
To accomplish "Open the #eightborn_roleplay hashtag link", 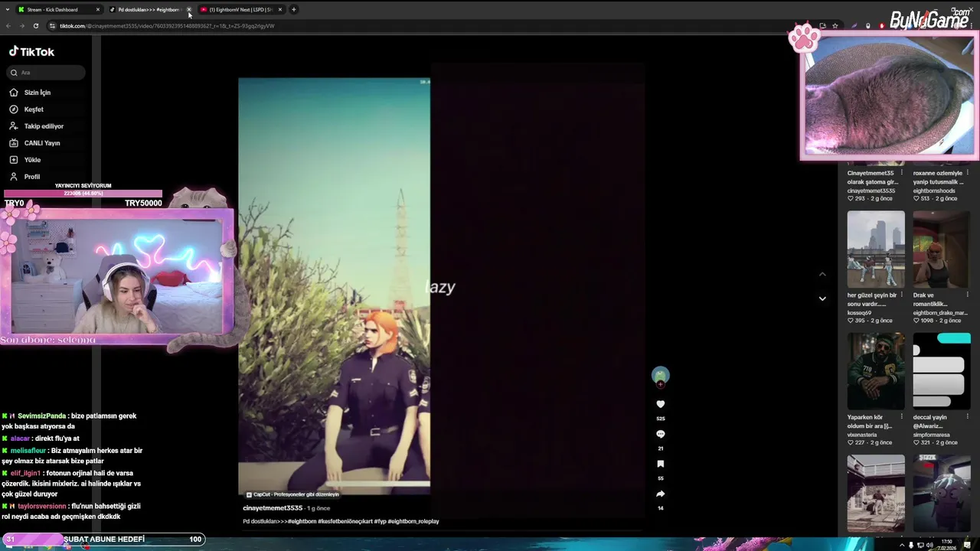I will point(413,521).
